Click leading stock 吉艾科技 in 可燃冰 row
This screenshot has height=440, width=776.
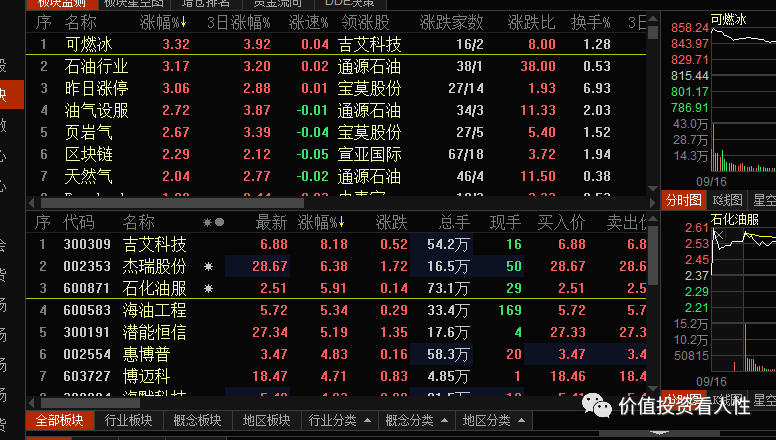(x=369, y=45)
